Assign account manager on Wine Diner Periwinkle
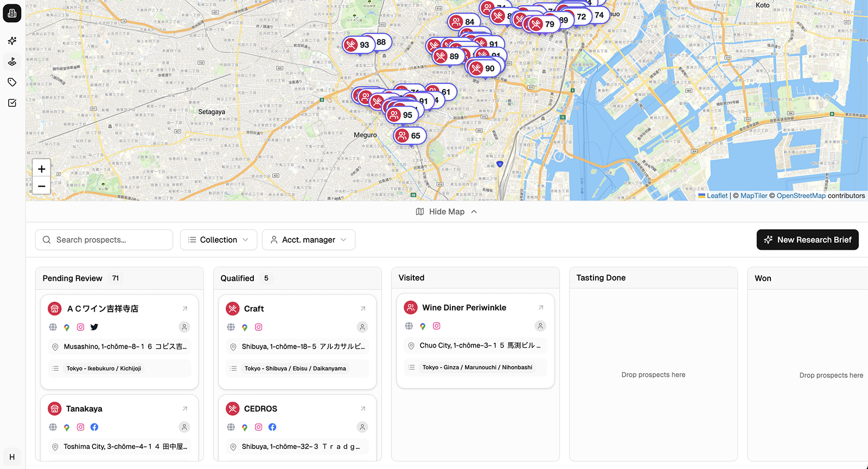Image resolution: width=868 pixels, height=469 pixels. tap(540, 326)
